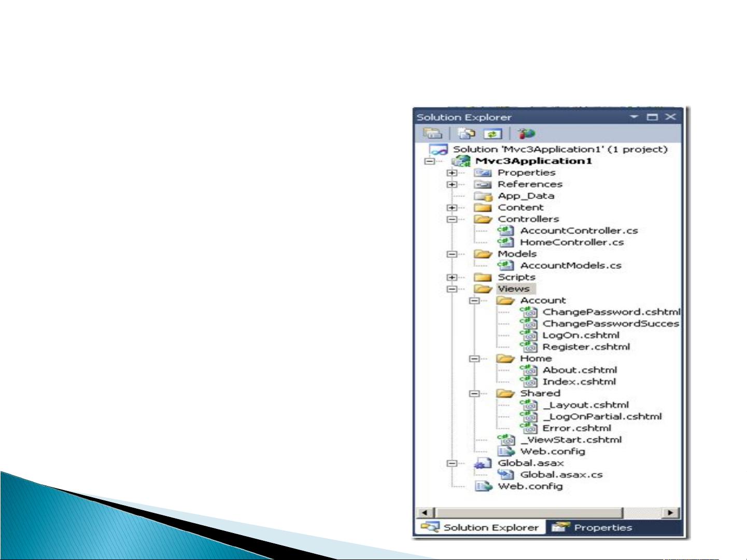Screen dimensions: 747x560
Task: Click the AccountModels.cs file icon
Action: tap(505, 265)
